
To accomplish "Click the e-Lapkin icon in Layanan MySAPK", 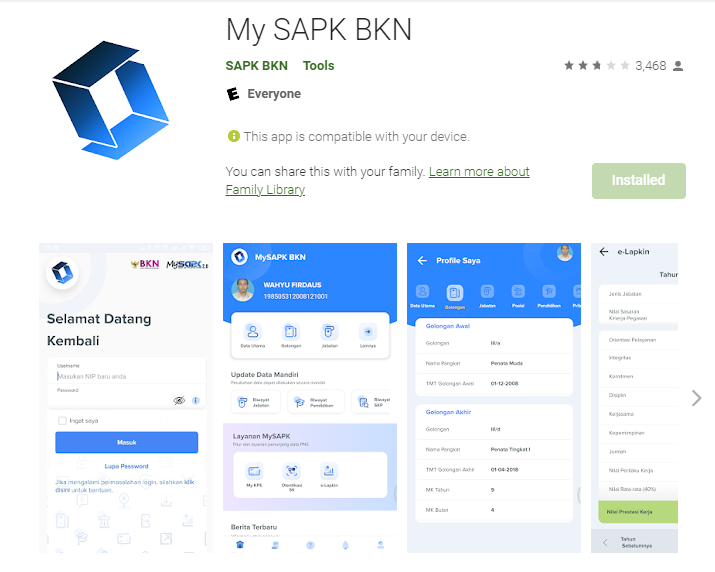I will coord(329,471).
